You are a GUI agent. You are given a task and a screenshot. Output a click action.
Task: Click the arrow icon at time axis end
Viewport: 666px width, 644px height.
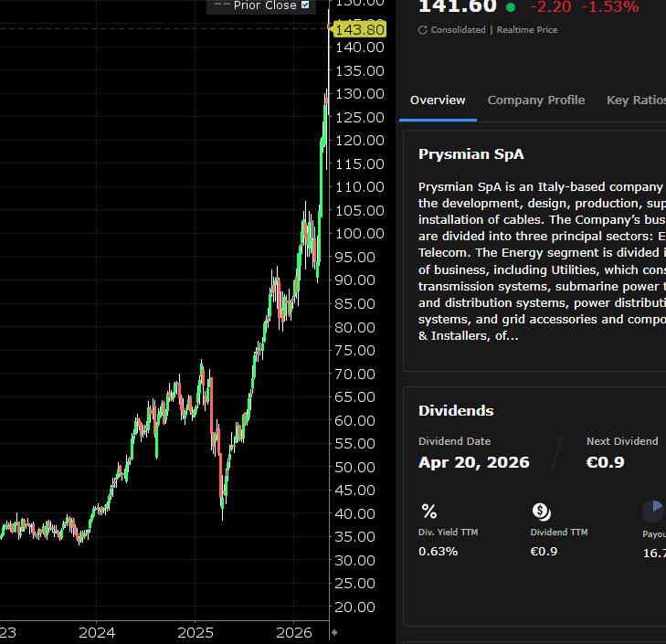click(334, 632)
